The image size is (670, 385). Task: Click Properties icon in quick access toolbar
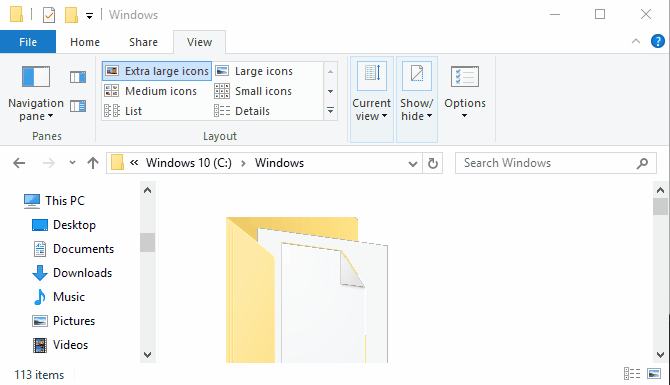(49, 15)
